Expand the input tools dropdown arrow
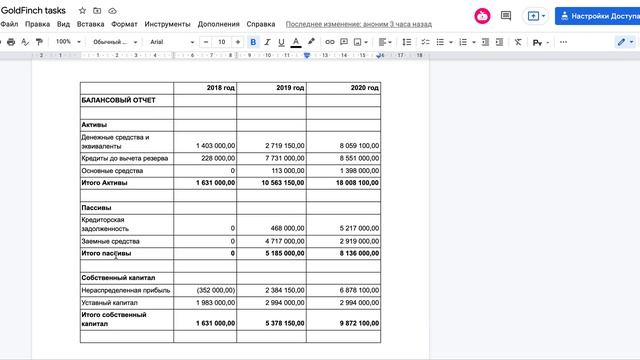 point(547,42)
